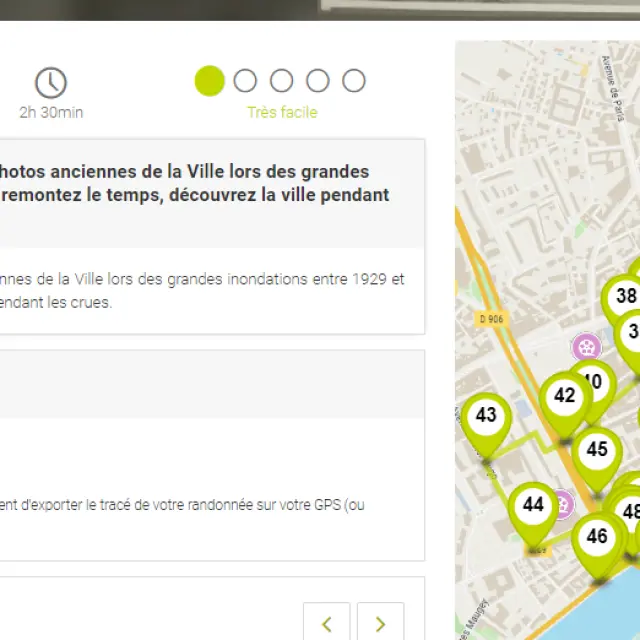Click the 'Très facile' difficulty label
The image size is (640, 640).
pos(282,112)
